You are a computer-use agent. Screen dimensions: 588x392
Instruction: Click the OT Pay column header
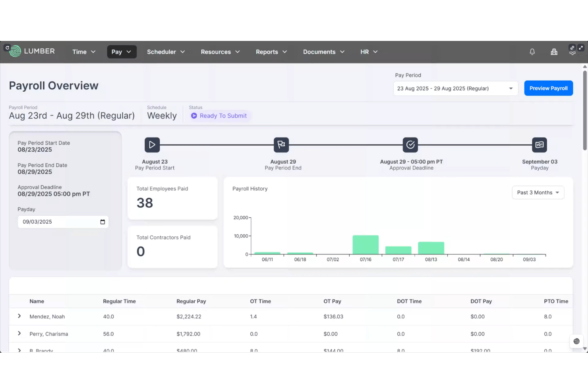[332, 301]
